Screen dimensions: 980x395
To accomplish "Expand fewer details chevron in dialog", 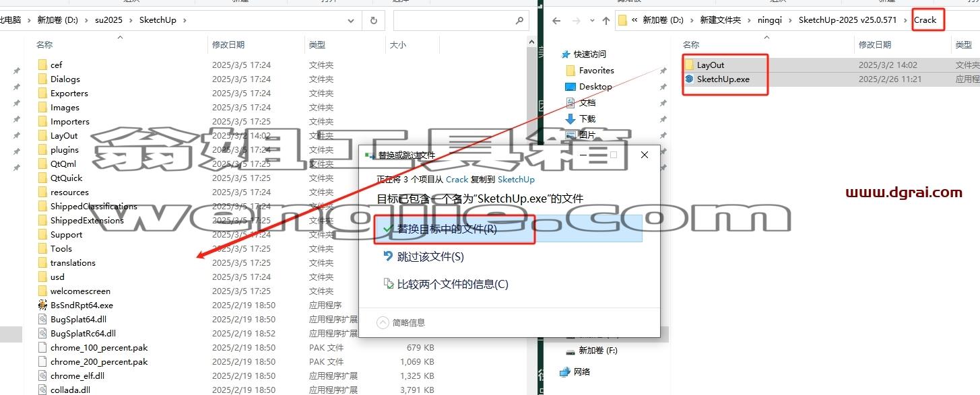I will (x=383, y=322).
